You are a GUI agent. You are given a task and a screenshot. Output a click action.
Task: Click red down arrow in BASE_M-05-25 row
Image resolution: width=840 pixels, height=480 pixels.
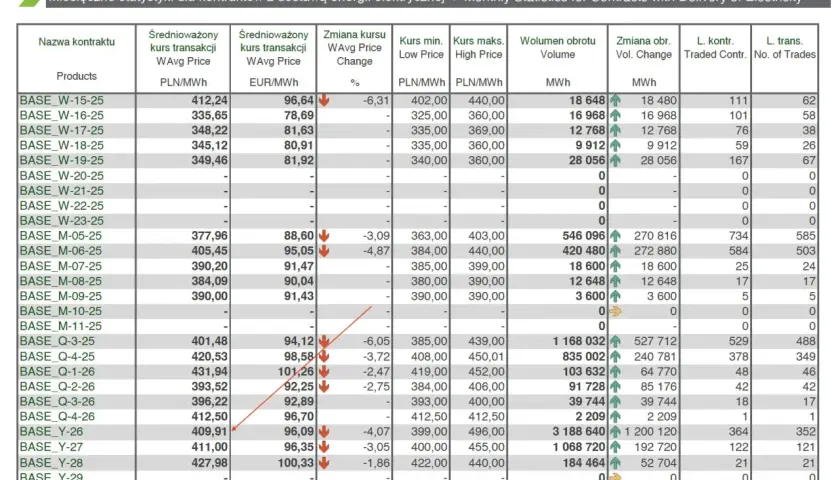click(x=324, y=236)
